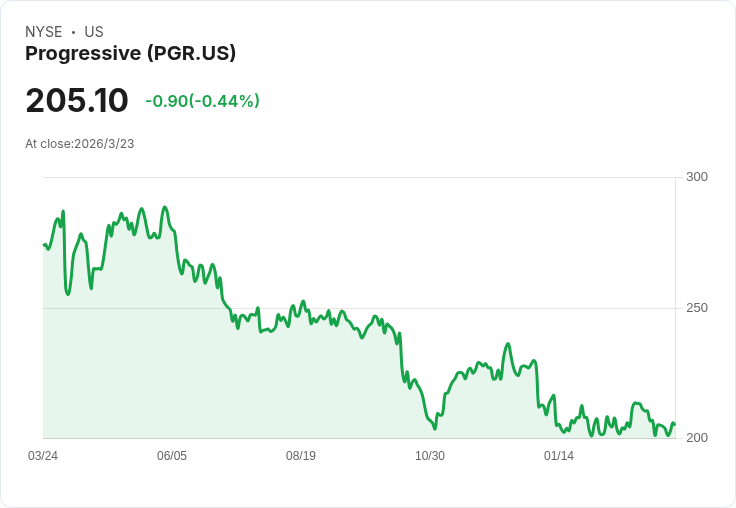Select the 10/30 date on x-axis
This screenshot has width=736, height=508.
(x=430, y=456)
